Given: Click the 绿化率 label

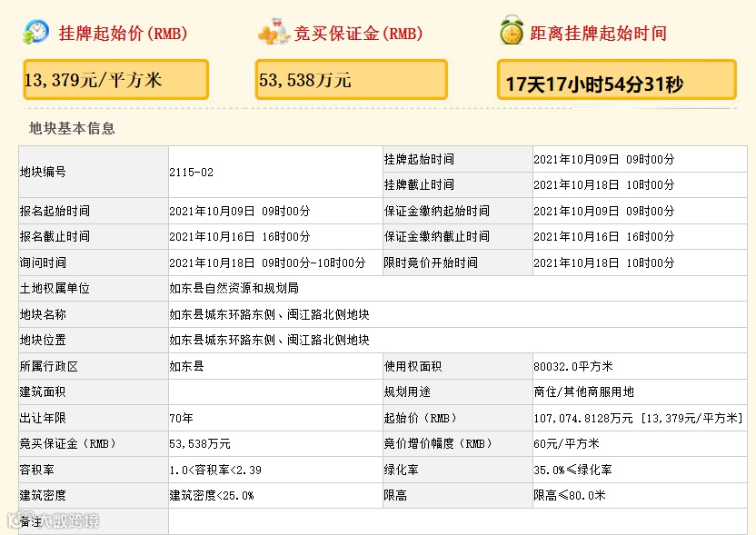Looking at the screenshot, I should [x=401, y=470].
